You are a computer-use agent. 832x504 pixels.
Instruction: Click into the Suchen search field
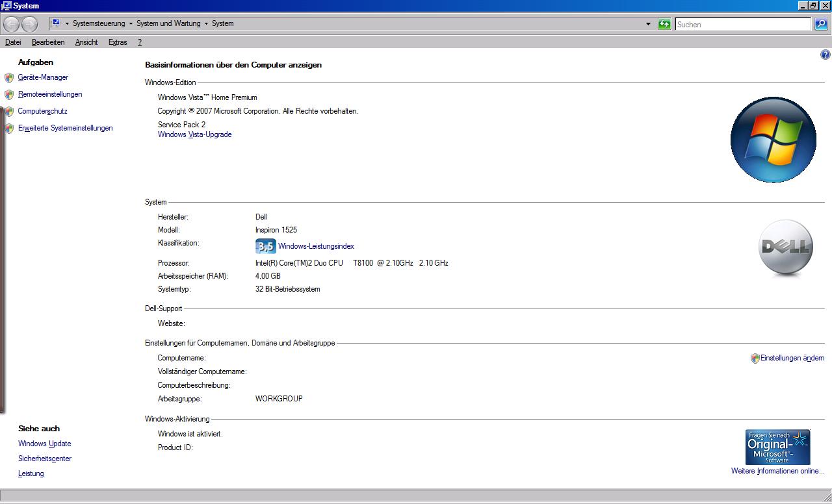[743, 24]
